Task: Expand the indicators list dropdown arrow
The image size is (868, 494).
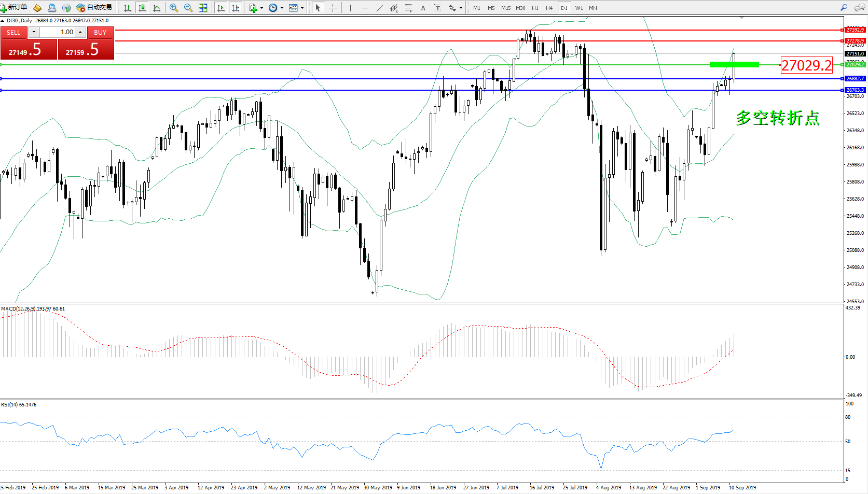Action: point(261,8)
